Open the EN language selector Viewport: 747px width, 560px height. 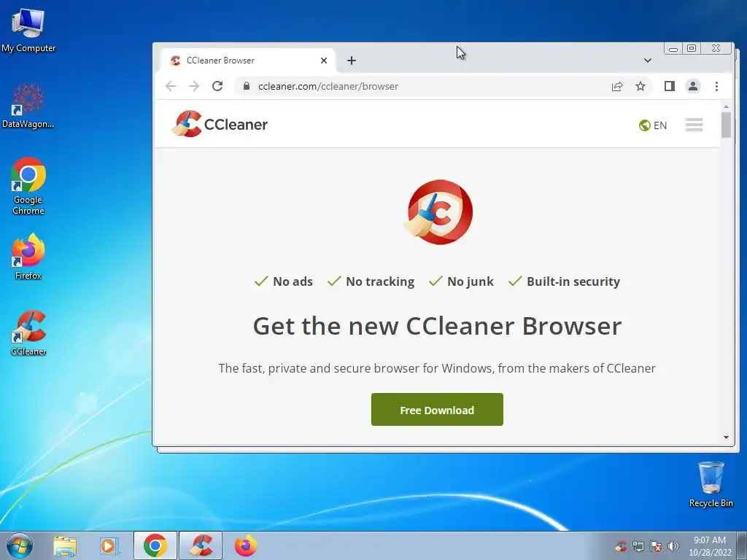pyautogui.click(x=653, y=125)
